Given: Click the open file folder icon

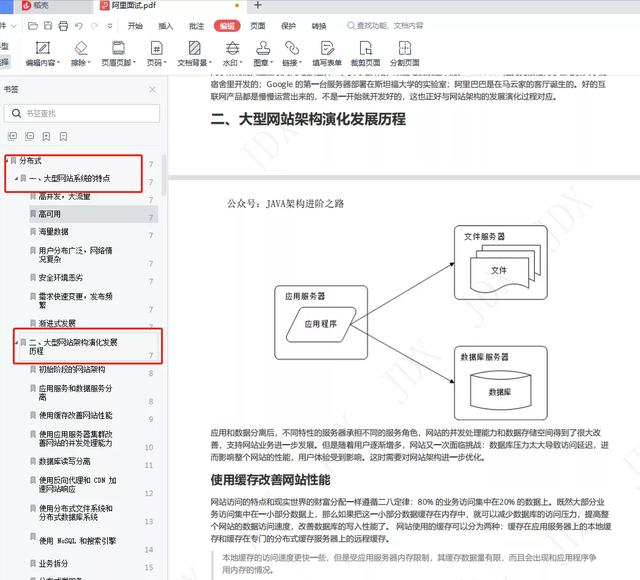Looking at the screenshot, I should 33,26.
